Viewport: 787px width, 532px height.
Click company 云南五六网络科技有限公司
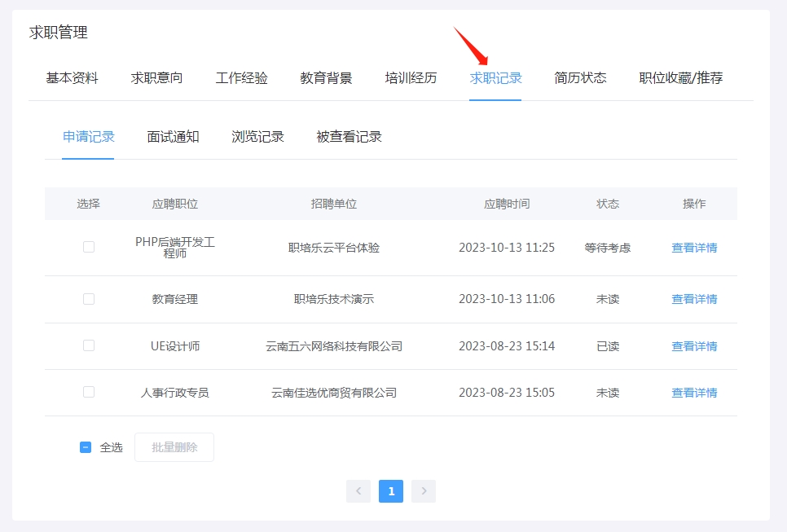point(334,346)
